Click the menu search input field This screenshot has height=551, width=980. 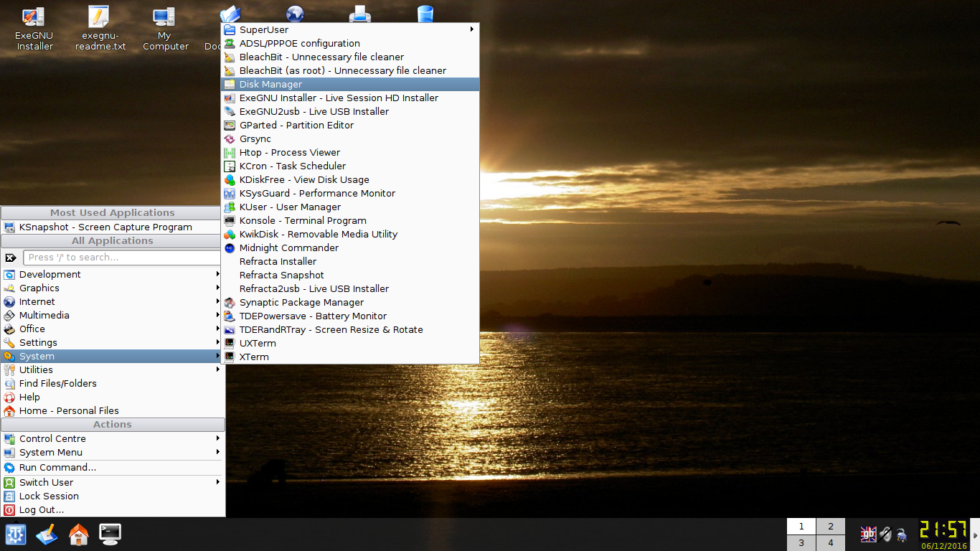(121, 258)
